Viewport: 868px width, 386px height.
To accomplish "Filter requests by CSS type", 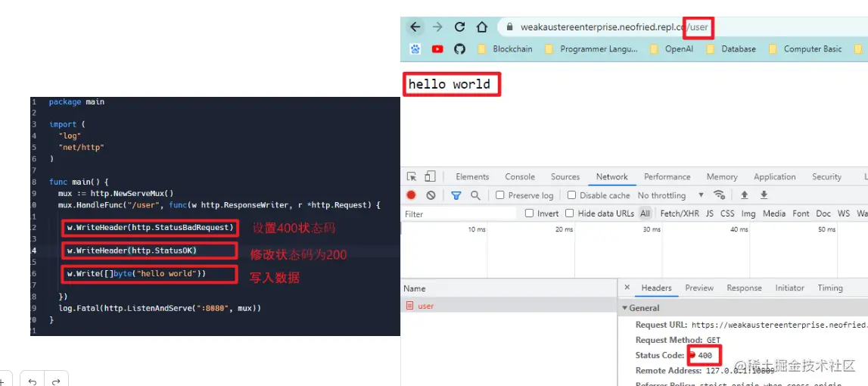I will [726, 213].
